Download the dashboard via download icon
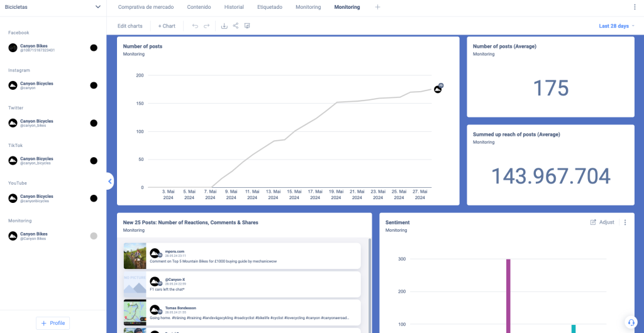 (x=225, y=26)
